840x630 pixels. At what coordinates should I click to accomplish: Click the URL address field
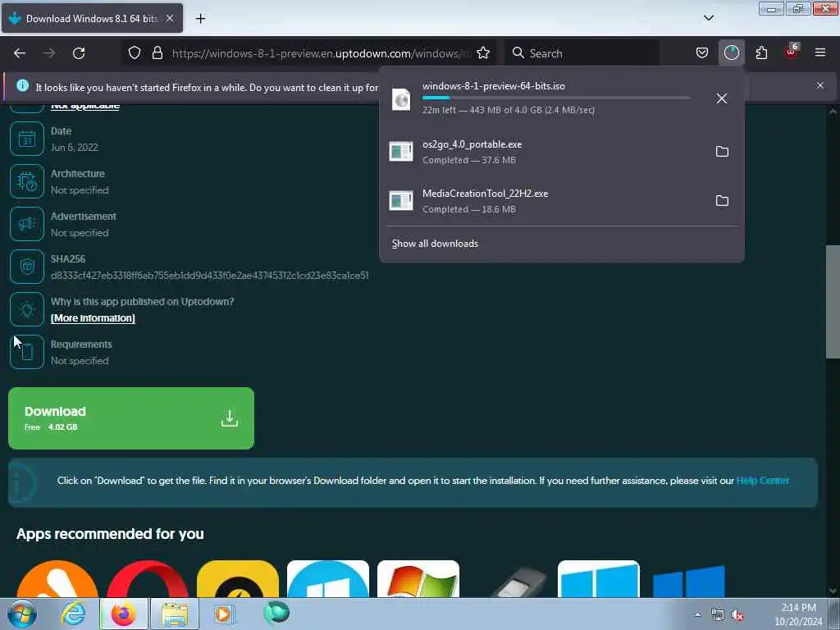[x=322, y=53]
